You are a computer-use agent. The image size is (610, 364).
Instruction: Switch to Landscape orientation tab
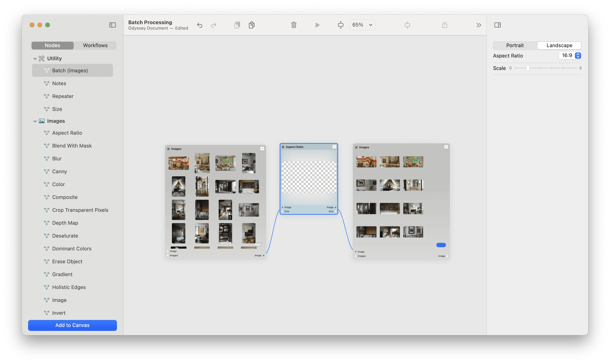tap(559, 45)
